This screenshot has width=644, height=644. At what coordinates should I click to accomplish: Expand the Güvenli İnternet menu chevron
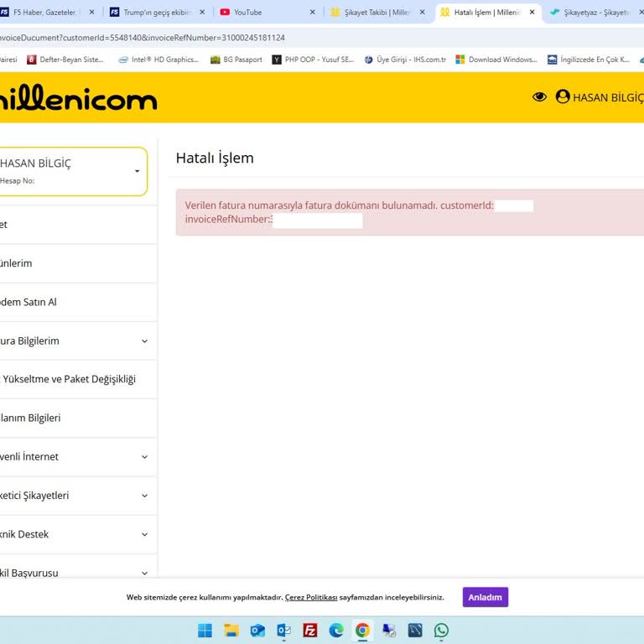tap(144, 457)
